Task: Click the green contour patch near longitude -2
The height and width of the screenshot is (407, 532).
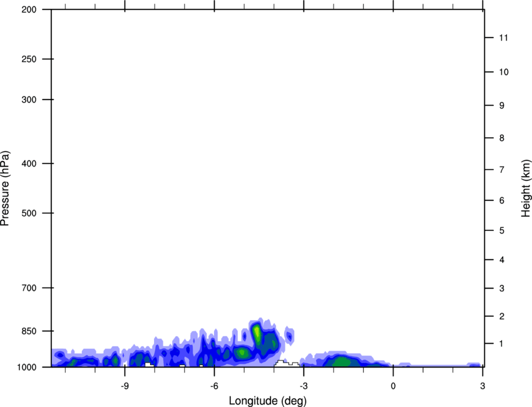Action: tap(341, 362)
